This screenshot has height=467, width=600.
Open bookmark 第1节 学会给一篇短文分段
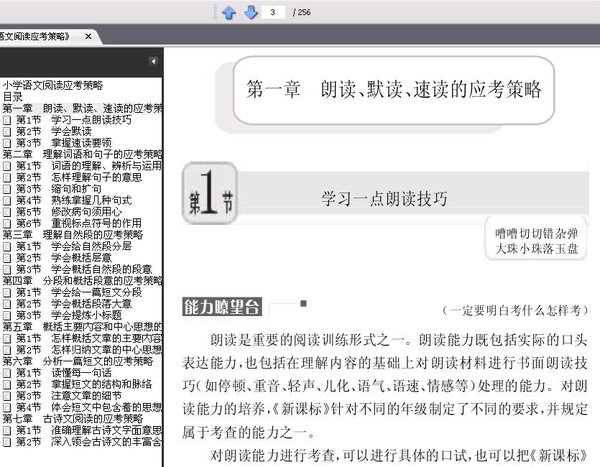click(79, 292)
